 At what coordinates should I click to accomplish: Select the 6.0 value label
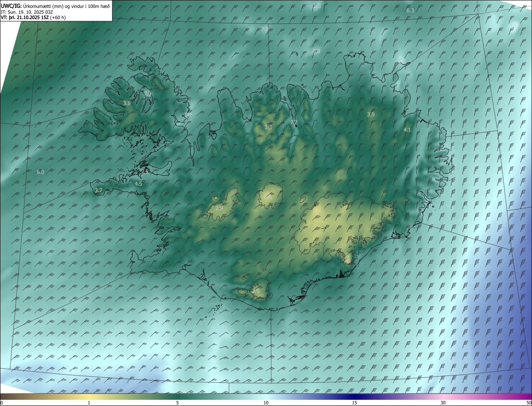pyautogui.click(x=40, y=172)
